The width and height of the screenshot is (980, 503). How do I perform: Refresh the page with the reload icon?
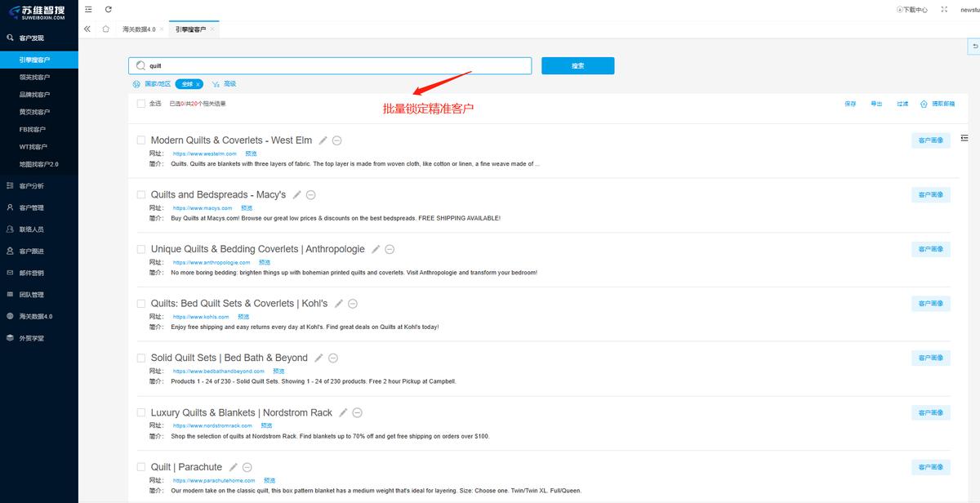point(109,9)
